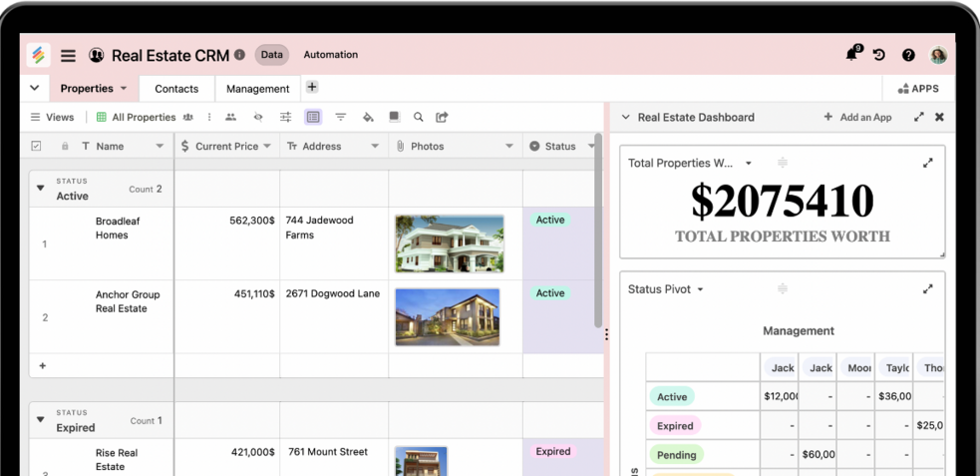This screenshot has height=476, width=980.
Task: Open search in the view toolbar
Action: click(x=419, y=117)
